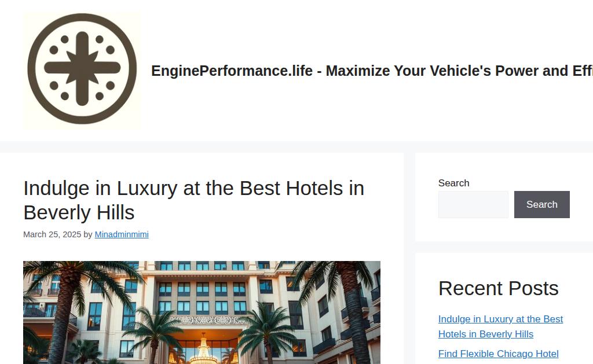The height and width of the screenshot is (364, 593).
Task: Click the Search button in sidebar
Action: click(x=541, y=204)
